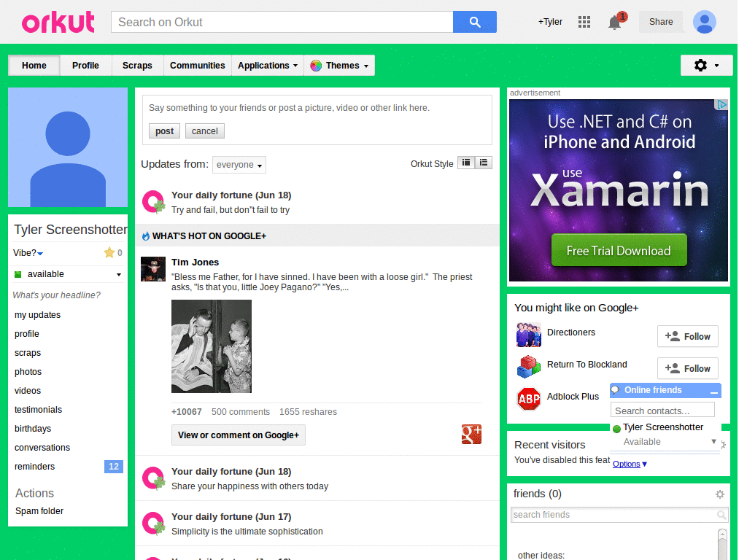Open the Vibe dropdown arrow
This screenshot has height=560, width=747.
pos(40,253)
